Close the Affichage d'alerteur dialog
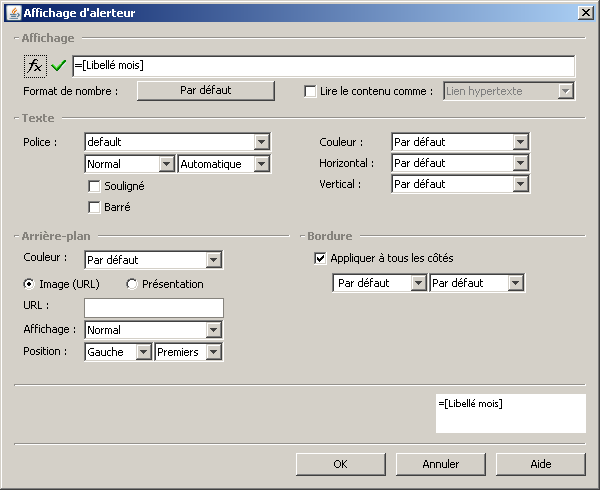The height and width of the screenshot is (490, 600). click(585, 12)
